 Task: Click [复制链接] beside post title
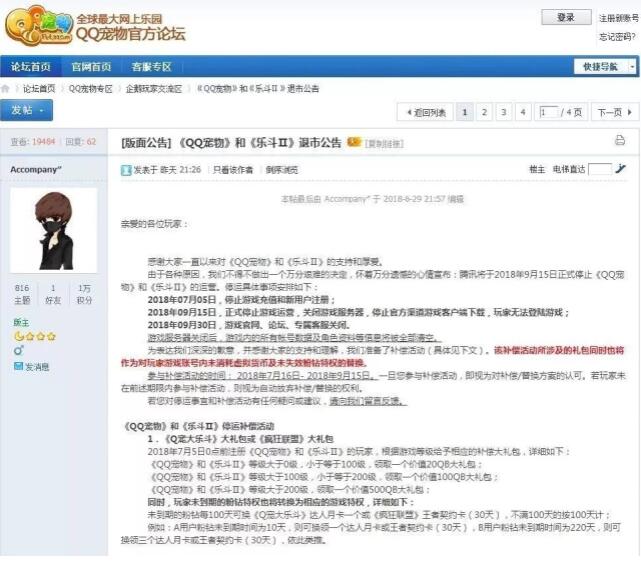click(384, 143)
